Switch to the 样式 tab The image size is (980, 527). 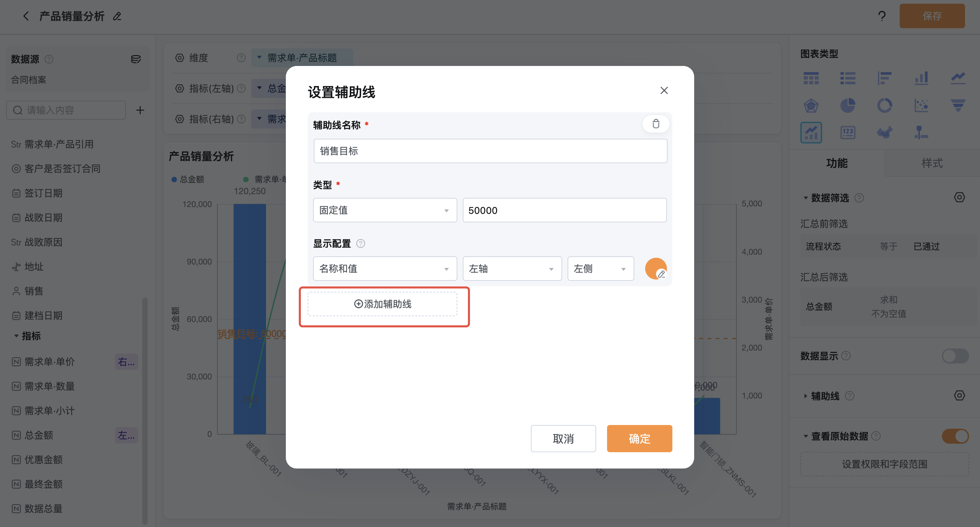[x=932, y=163]
